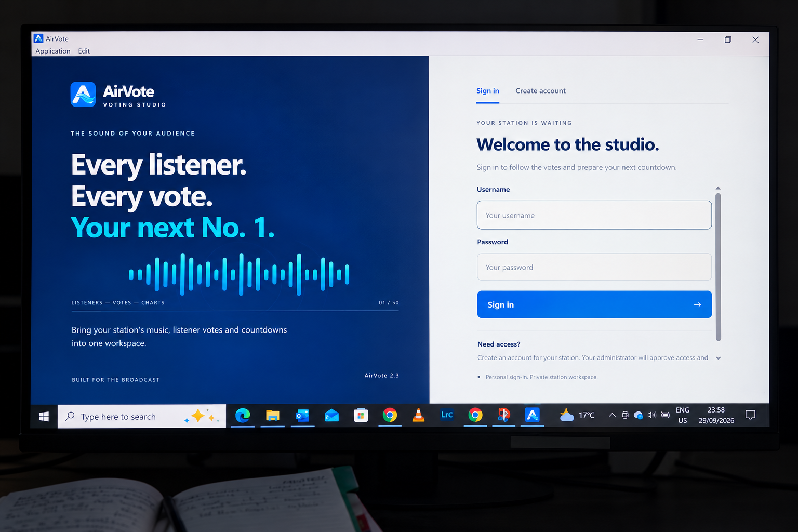Click the 'BUILT FOR THE BROADCAST' text

115,380
